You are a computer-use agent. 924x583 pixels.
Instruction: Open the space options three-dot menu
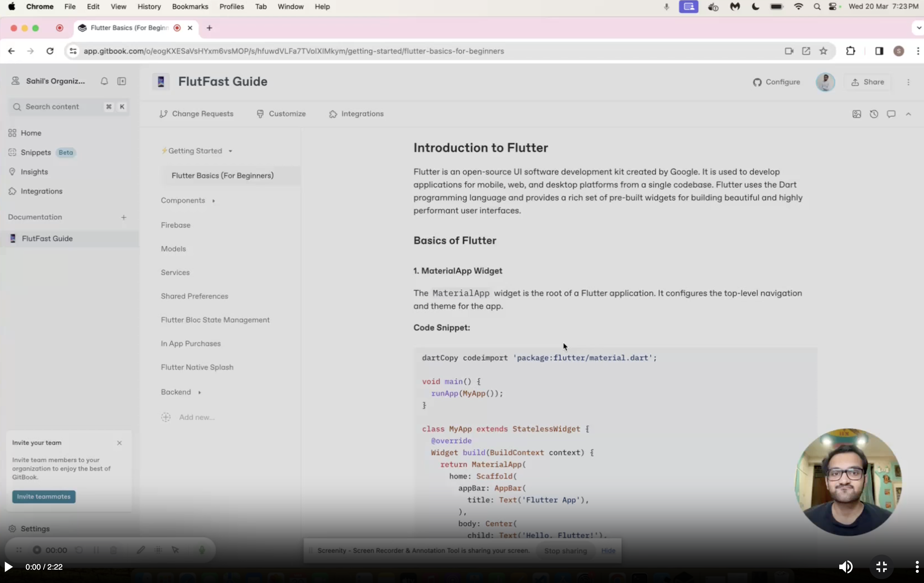click(x=908, y=82)
